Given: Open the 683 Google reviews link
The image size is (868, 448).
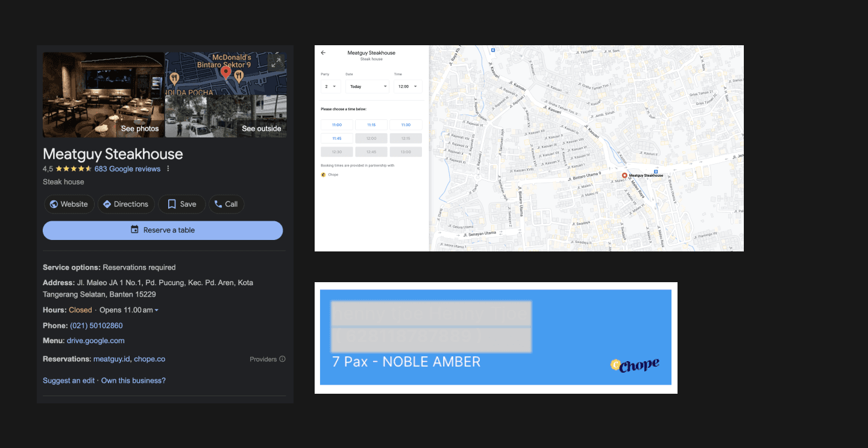Looking at the screenshot, I should (127, 169).
